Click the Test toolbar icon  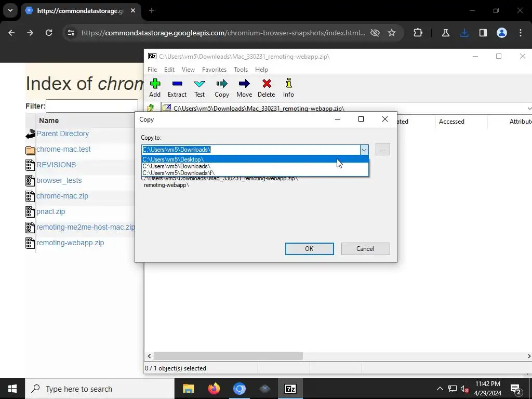(199, 88)
